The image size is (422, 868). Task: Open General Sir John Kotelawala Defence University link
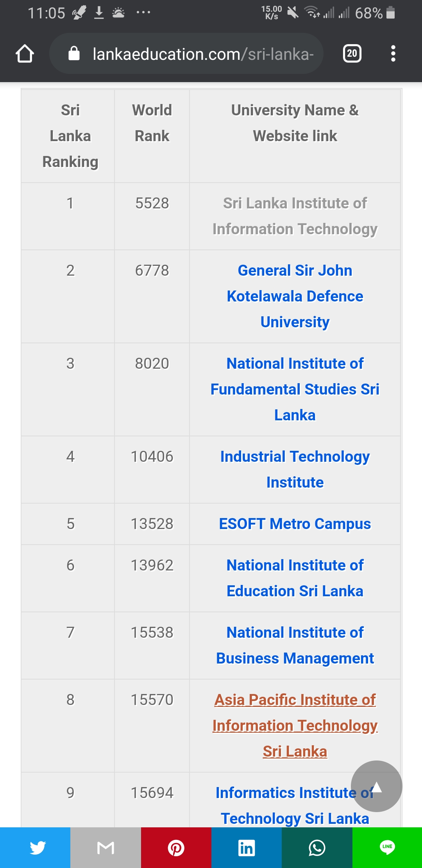point(295,296)
